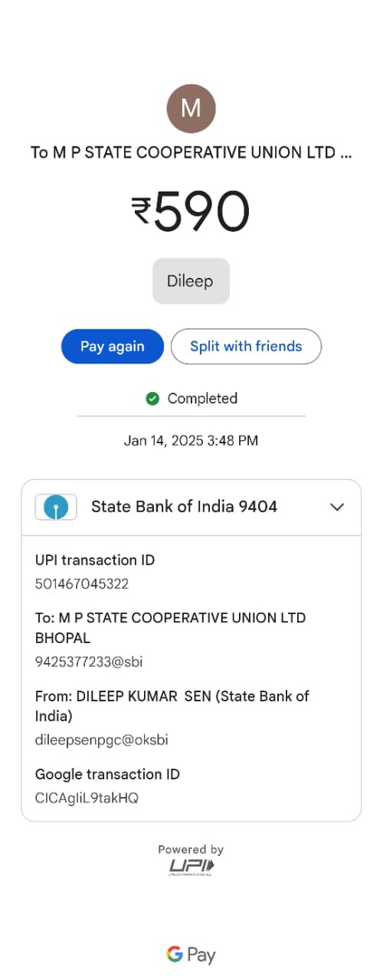Select UPI transaction ID 501467045322

tap(82, 584)
